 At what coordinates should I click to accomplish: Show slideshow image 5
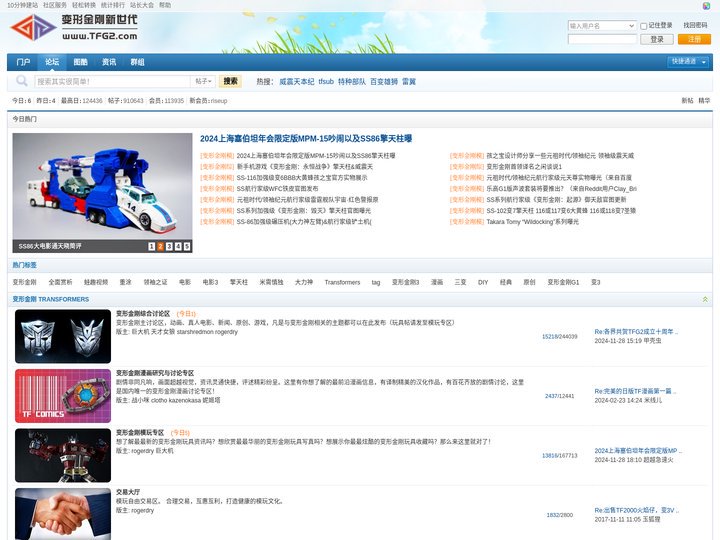187,247
